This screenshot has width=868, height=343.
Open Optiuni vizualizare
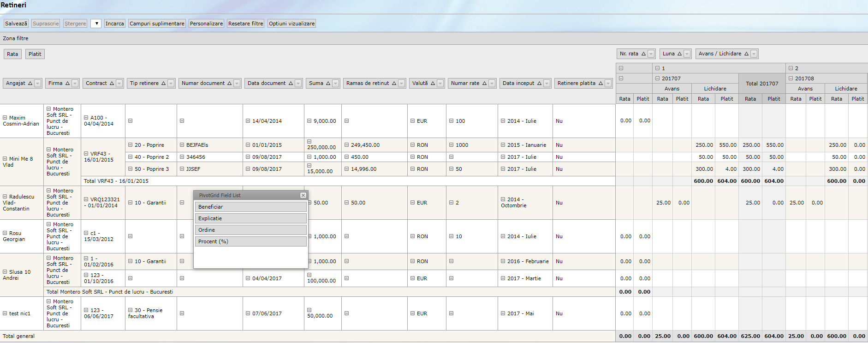coord(291,24)
